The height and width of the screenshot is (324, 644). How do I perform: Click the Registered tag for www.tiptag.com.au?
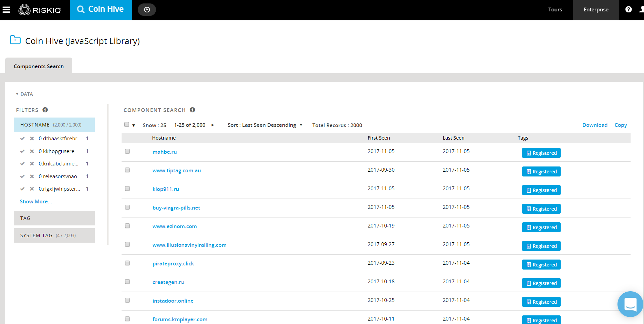click(x=541, y=172)
